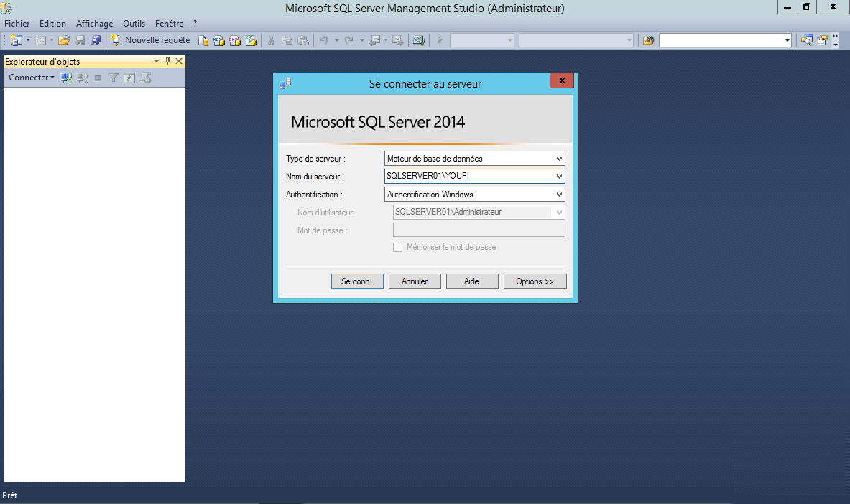Open the Affichage menu

(x=94, y=23)
